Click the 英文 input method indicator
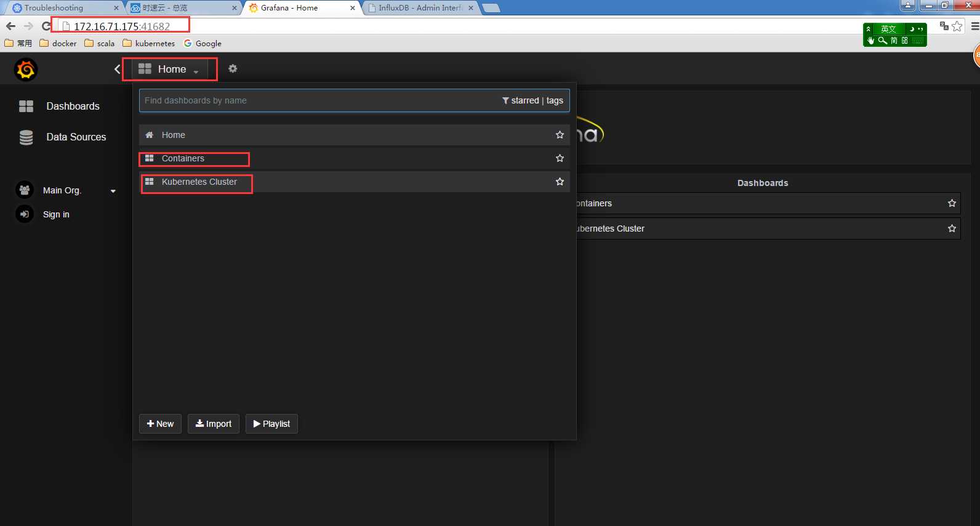Screen dimensions: 980x526 pos(888,29)
